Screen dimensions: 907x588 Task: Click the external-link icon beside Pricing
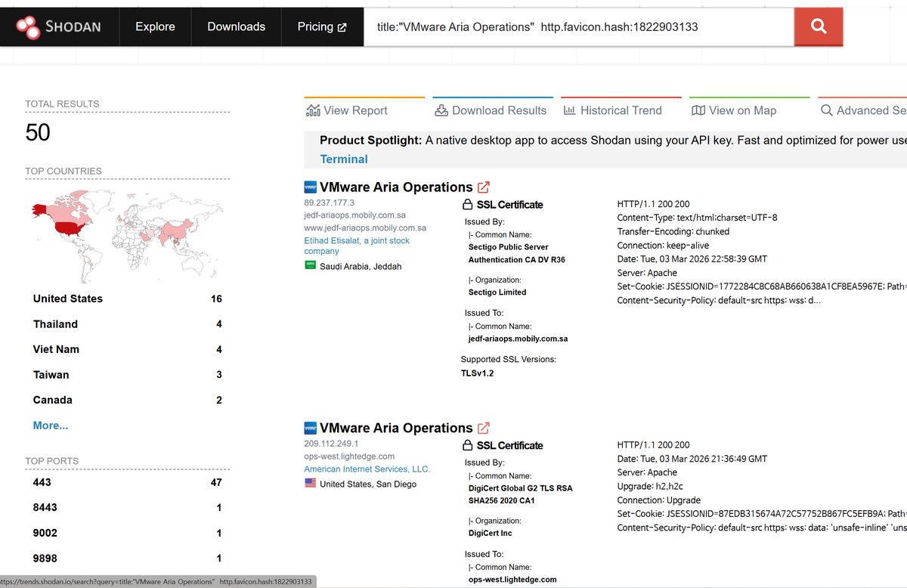point(342,27)
